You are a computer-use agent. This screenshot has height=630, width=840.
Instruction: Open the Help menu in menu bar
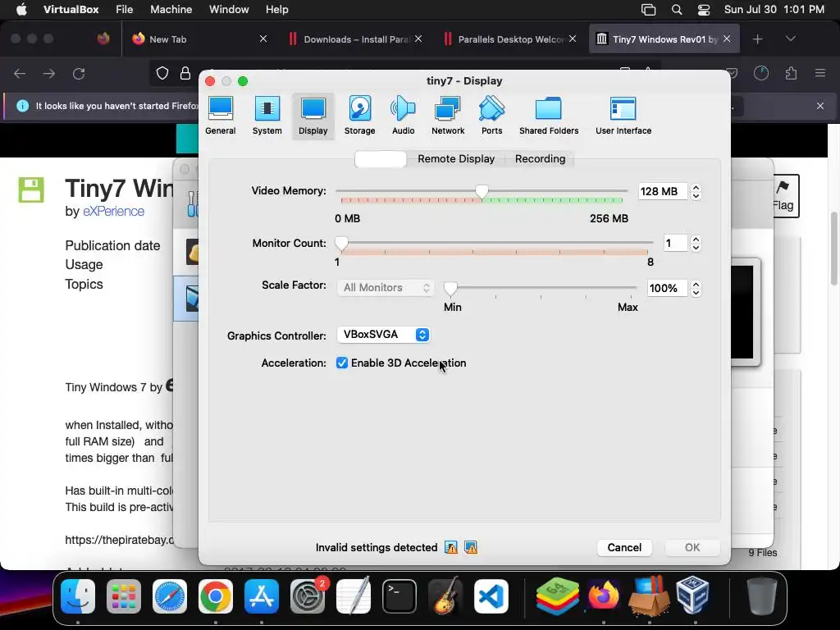(x=277, y=10)
